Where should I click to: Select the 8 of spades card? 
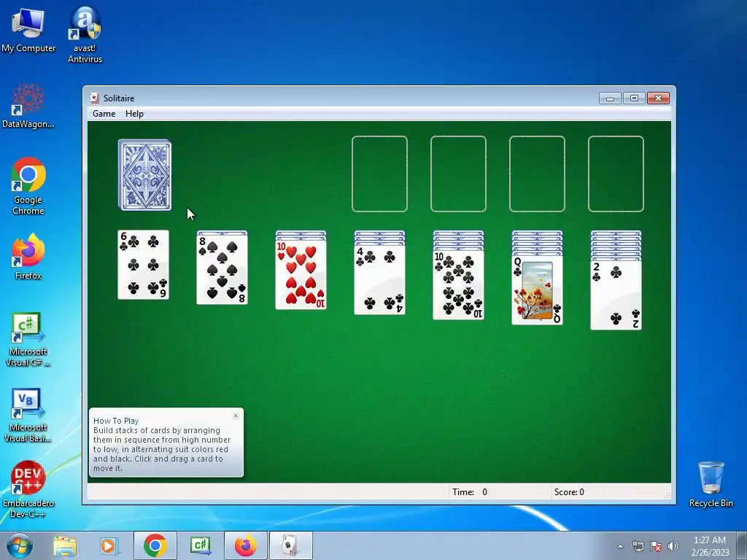tap(222, 270)
